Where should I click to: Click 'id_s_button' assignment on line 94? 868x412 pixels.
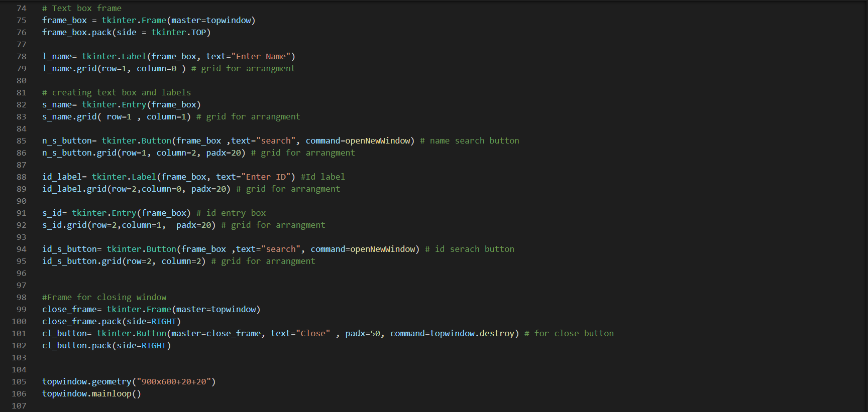pyautogui.click(x=69, y=249)
